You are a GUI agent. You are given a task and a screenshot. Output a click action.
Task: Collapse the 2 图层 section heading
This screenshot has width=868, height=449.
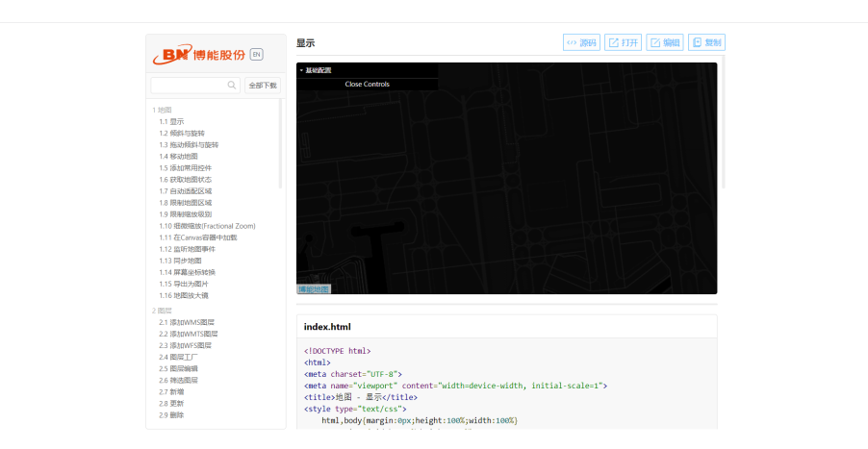click(162, 311)
